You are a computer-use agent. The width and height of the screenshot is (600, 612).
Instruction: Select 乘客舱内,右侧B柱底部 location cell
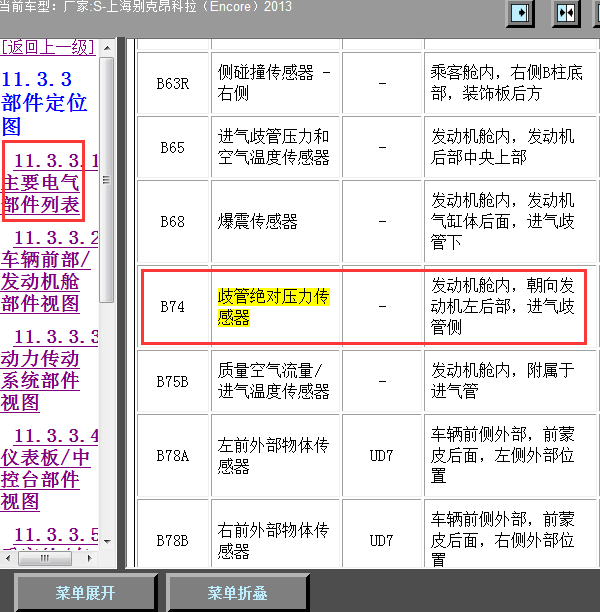[x=510, y=83]
